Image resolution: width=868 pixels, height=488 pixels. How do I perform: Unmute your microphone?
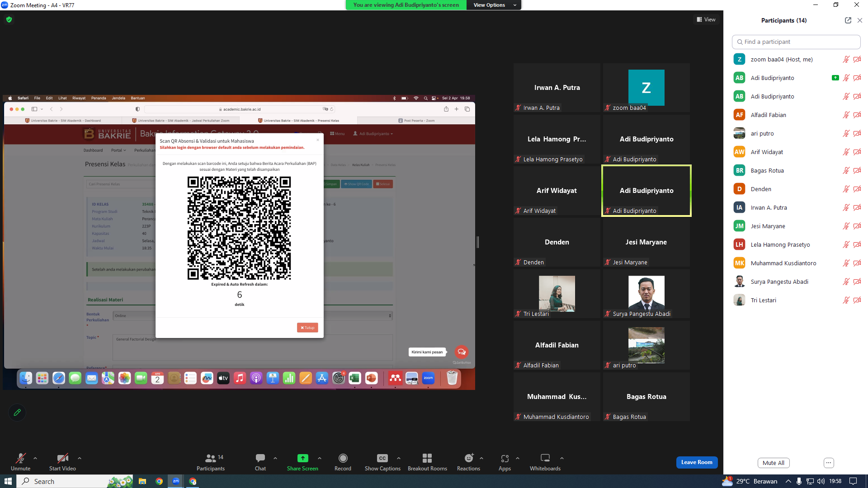[x=20, y=462]
